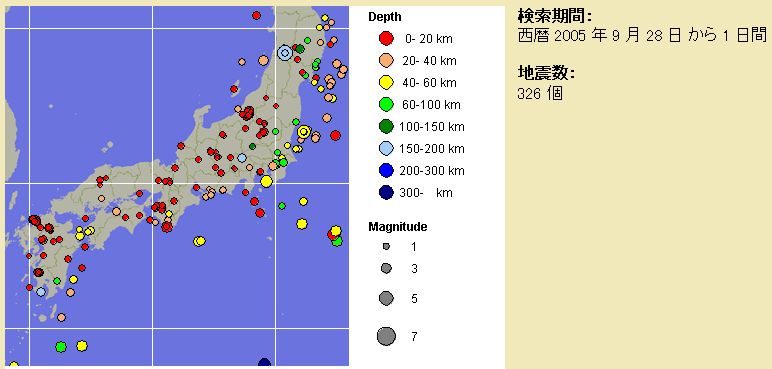Click the orange 20-40 km depth legend circle
The width and height of the screenshot is (772, 369).
click(386, 60)
